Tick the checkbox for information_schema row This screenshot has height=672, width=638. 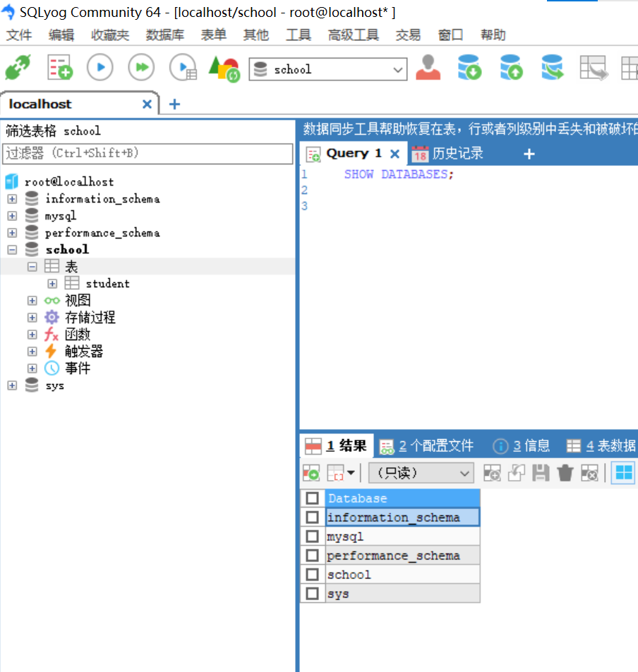313,517
